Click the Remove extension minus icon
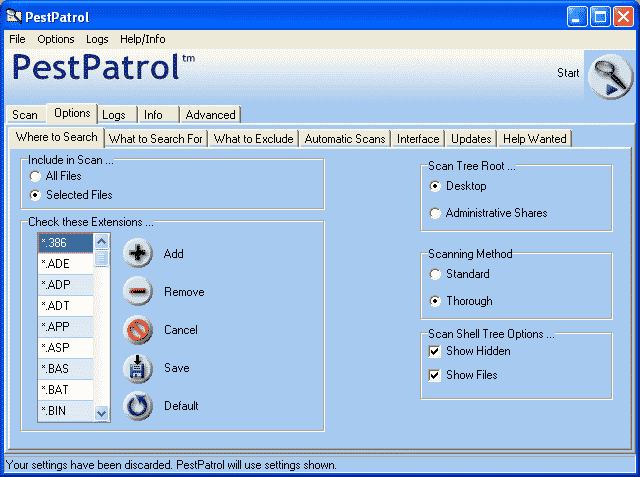Screen dimensions: 640x477 [138, 291]
